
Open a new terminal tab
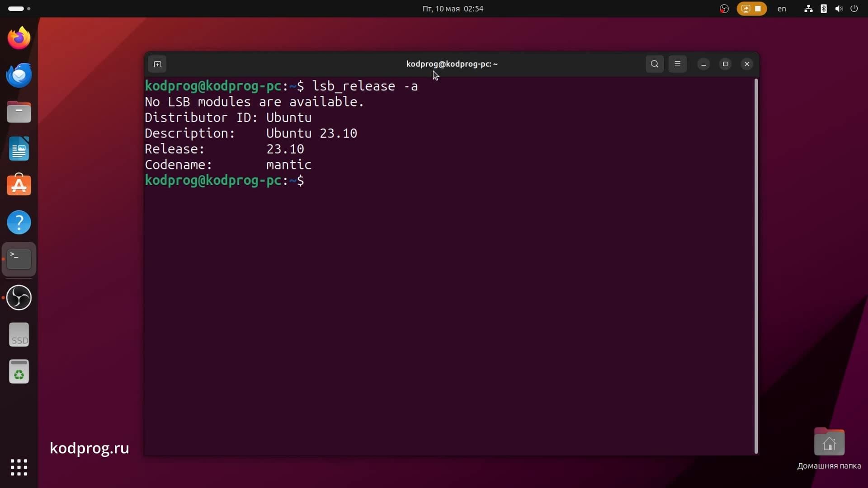coord(157,64)
